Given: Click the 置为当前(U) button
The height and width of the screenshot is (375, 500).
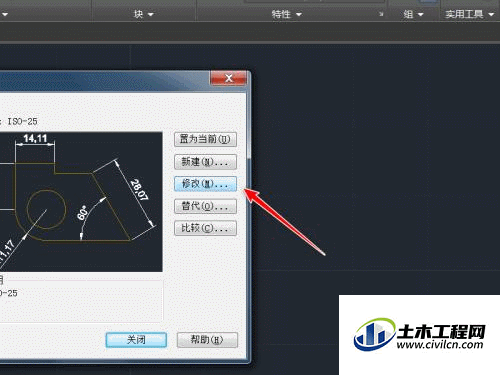Looking at the screenshot, I should point(205,139).
